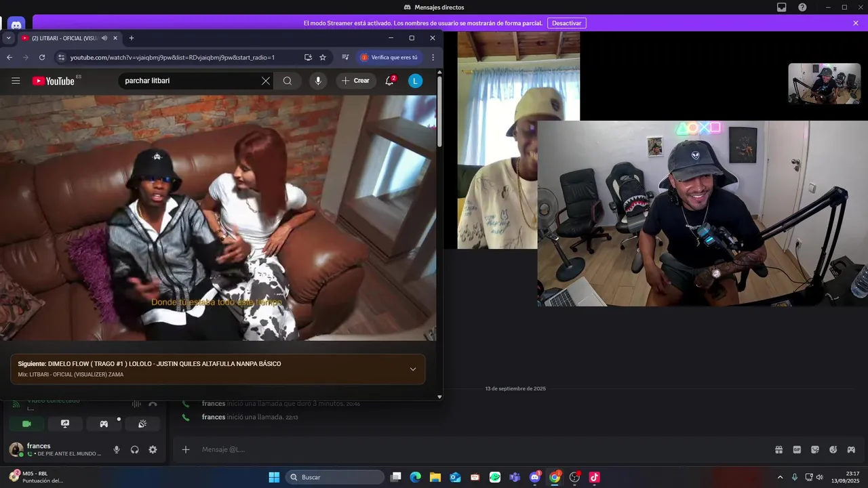Click the large streamer webcam tile
The image size is (868, 488).
point(703,213)
